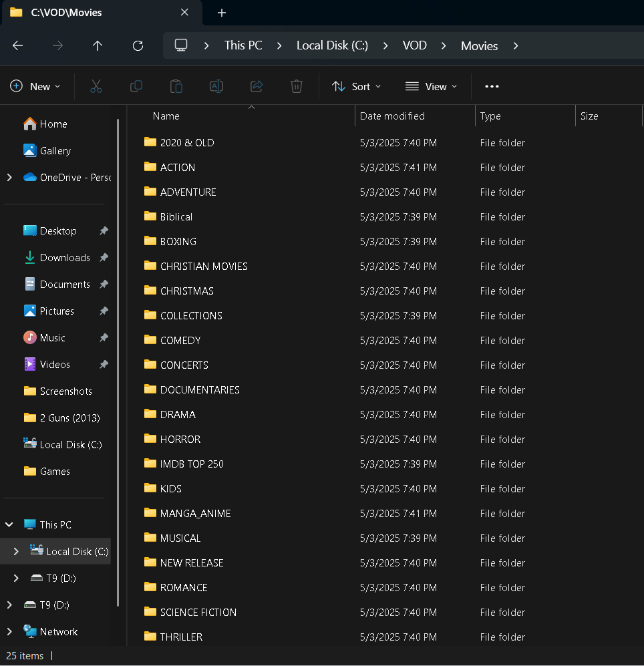Open the New item dropdown

35,86
